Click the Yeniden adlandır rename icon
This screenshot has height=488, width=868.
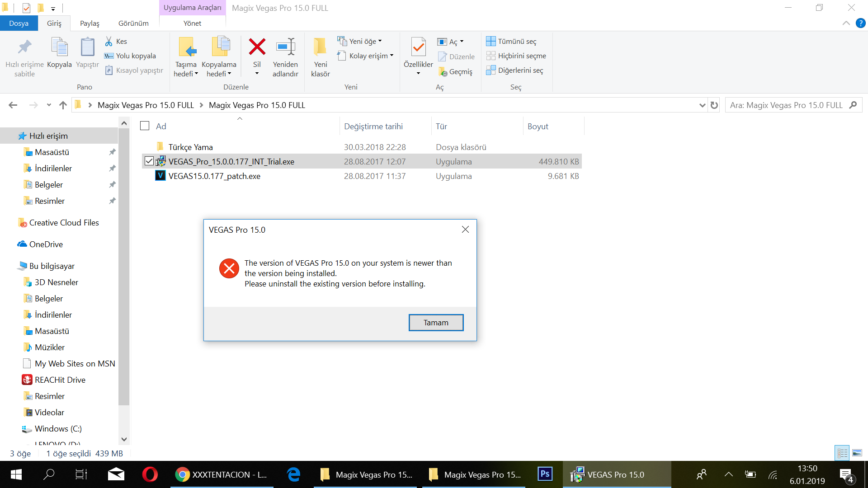pos(285,47)
